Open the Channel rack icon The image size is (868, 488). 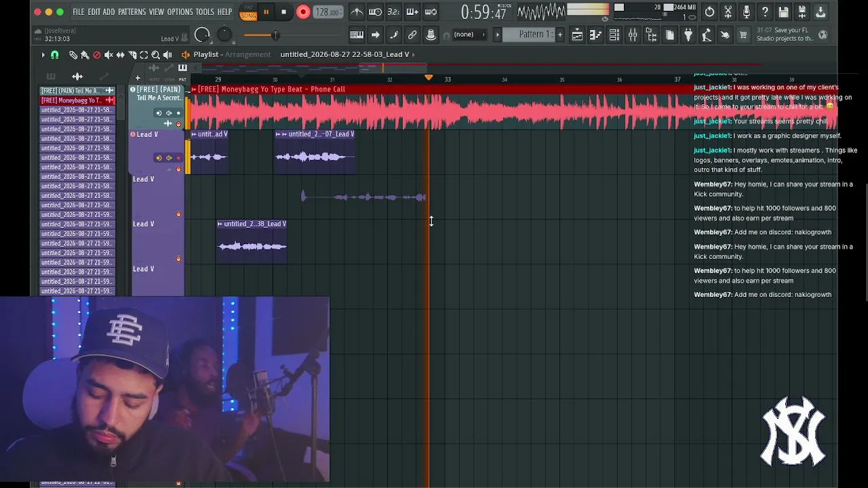click(x=614, y=35)
